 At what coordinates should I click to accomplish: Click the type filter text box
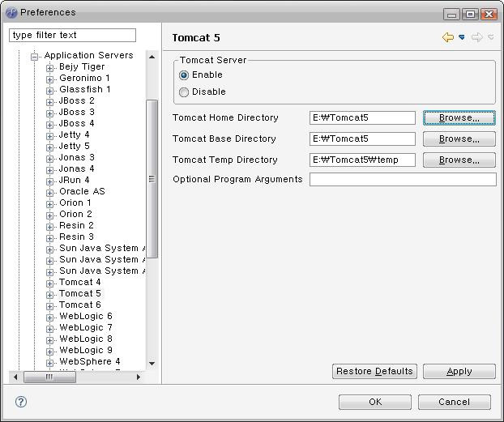click(72, 35)
